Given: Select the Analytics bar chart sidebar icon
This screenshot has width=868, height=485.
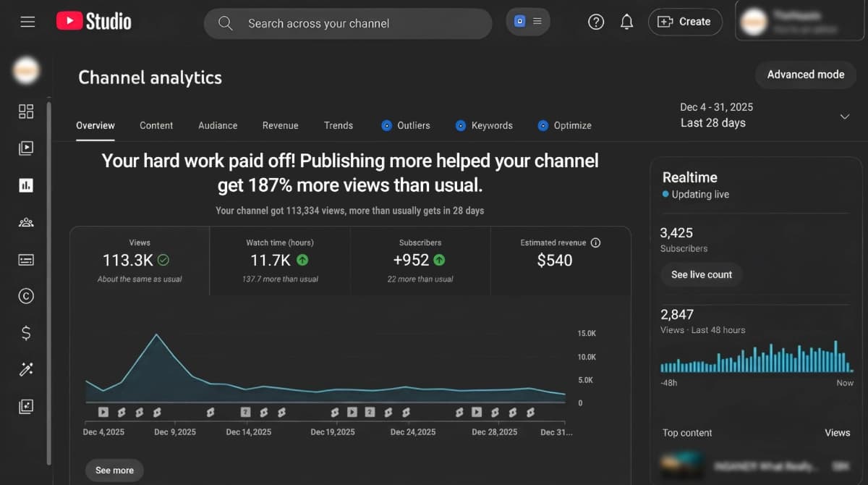Looking at the screenshot, I should click(x=26, y=185).
